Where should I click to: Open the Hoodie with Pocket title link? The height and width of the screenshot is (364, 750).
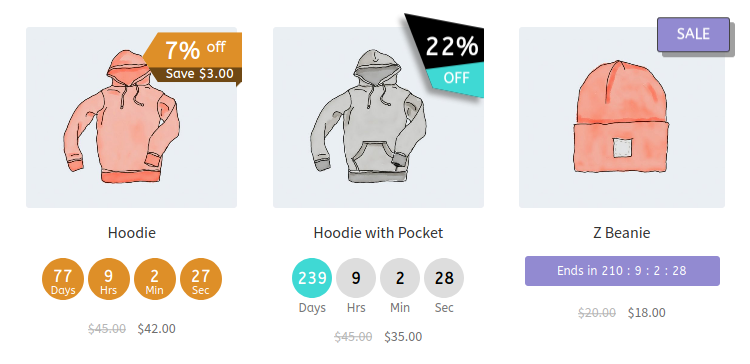click(x=378, y=233)
